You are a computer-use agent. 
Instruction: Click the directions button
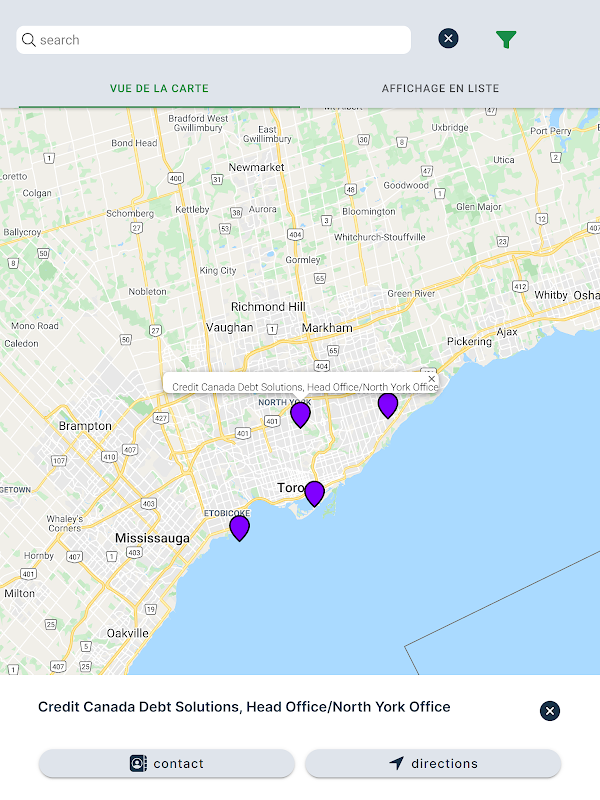pos(433,763)
